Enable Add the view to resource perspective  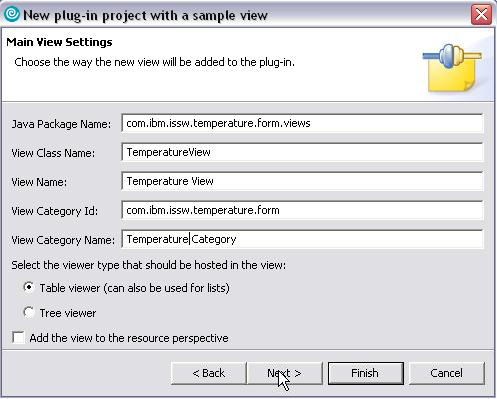click(18, 337)
